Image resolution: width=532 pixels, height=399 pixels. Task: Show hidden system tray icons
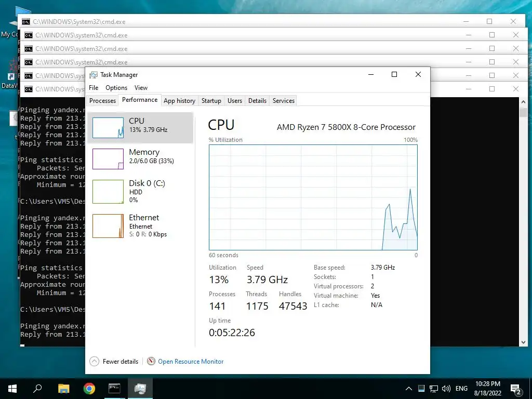pyautogui.click(x=409, y=389)
